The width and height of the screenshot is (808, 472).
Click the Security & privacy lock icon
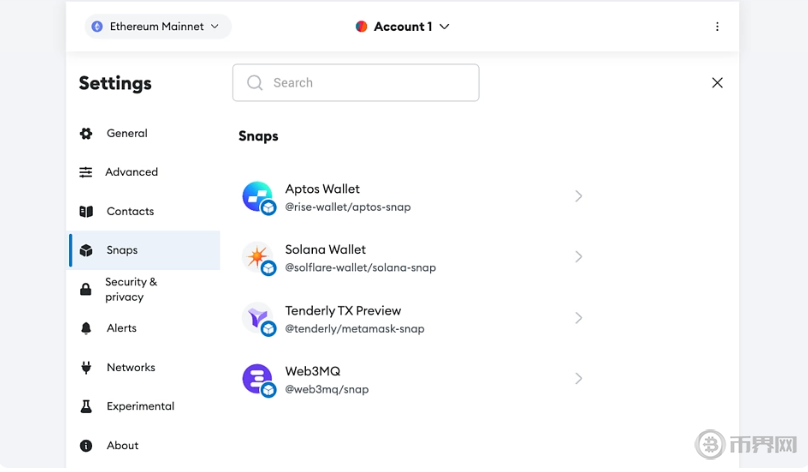[86, 290]
